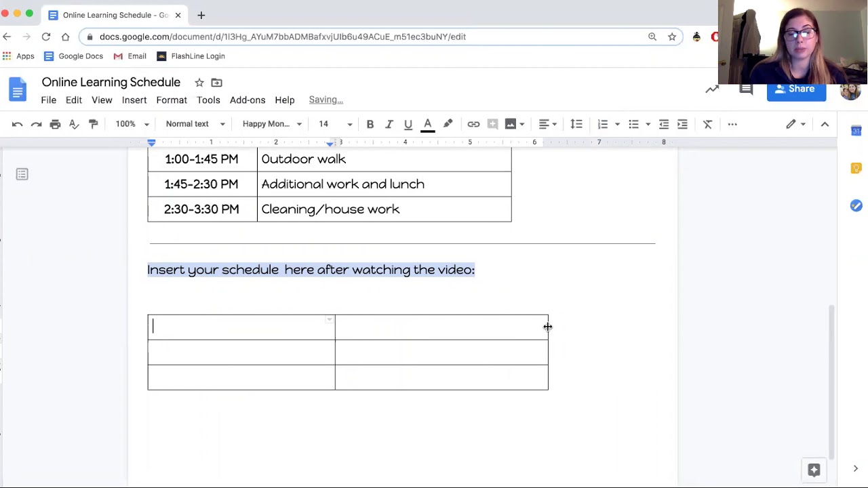868x488 pixels.
Task: Hide the menus with the up chevron
Action: (x=825, y=124)
